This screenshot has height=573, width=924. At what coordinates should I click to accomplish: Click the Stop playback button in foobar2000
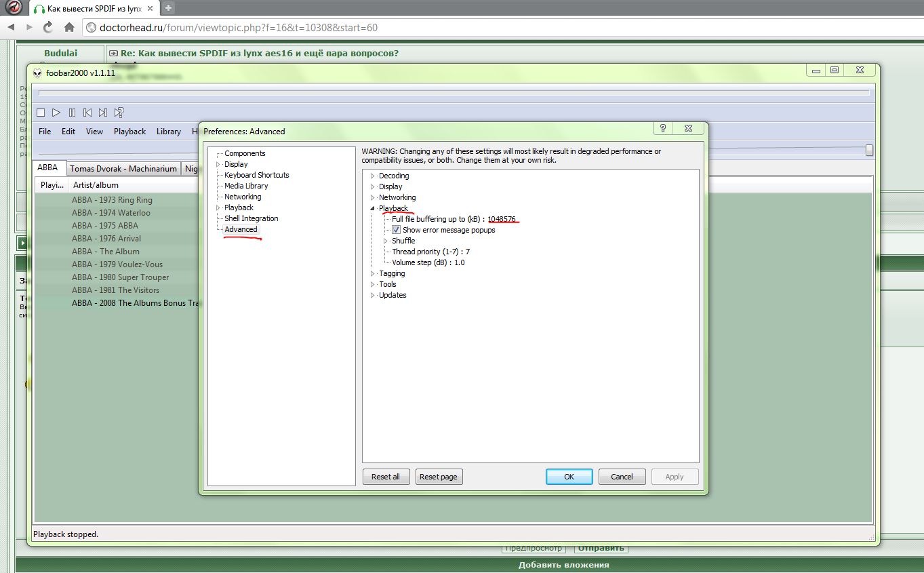pyautogui.click(x=41, y=113)
